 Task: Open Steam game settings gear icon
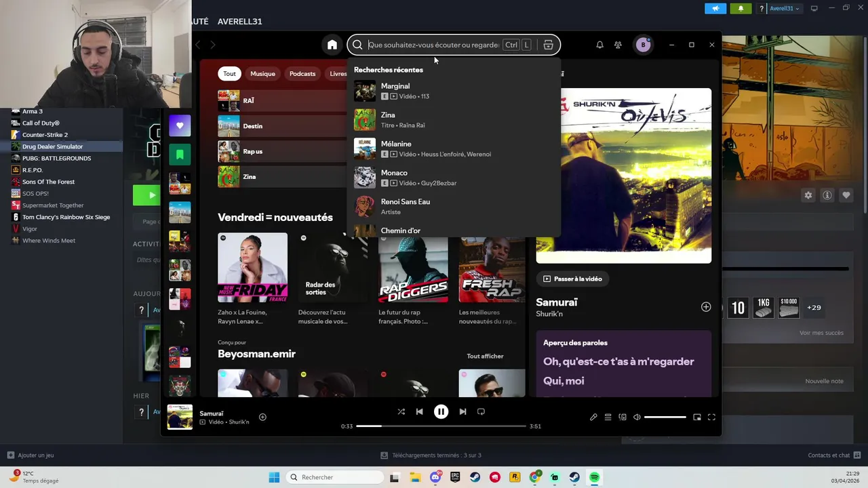(x=808, y=195)
